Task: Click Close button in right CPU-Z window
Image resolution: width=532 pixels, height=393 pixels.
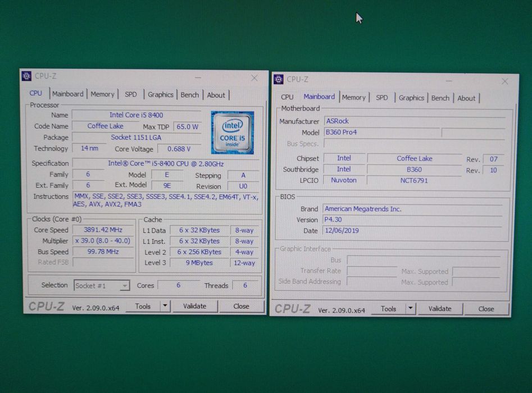Action: (x=486, y=309)
